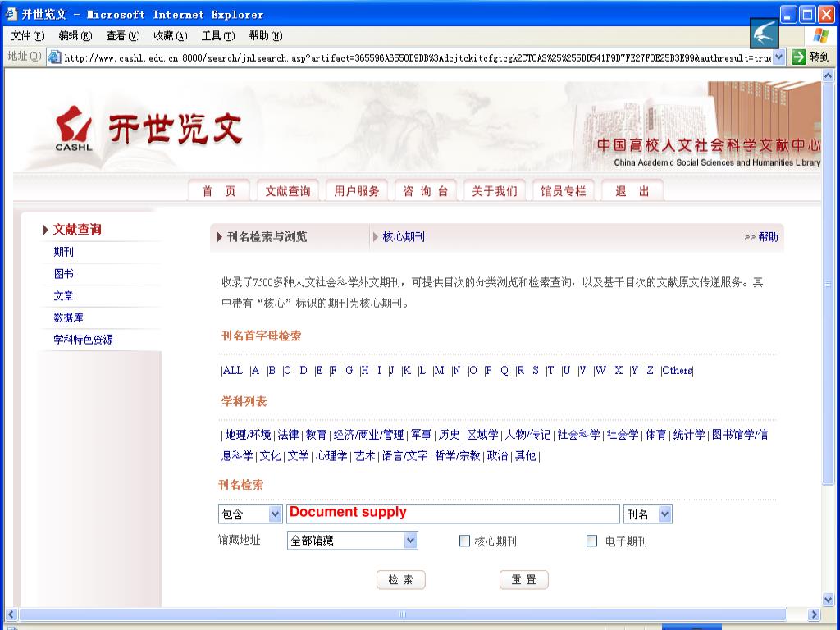Open the 统计学 subject link
The height and width of the screenshot is (630, 840).
click(x=689, y=435)
